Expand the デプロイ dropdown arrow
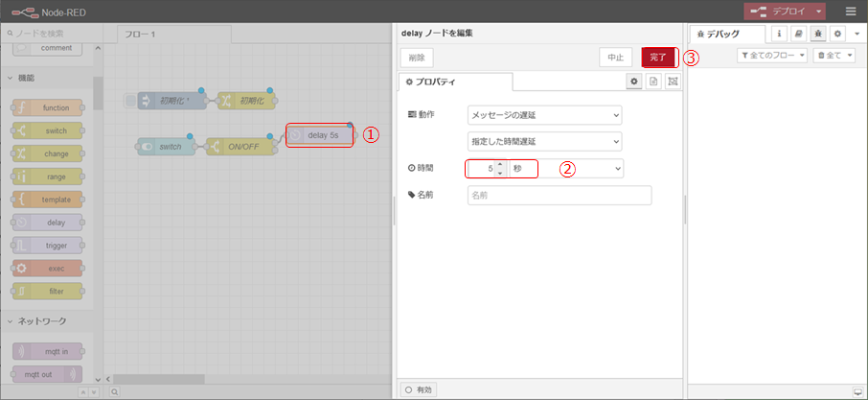Image resolution: width=868 pixels, height=400 pixels. [821, 11]
